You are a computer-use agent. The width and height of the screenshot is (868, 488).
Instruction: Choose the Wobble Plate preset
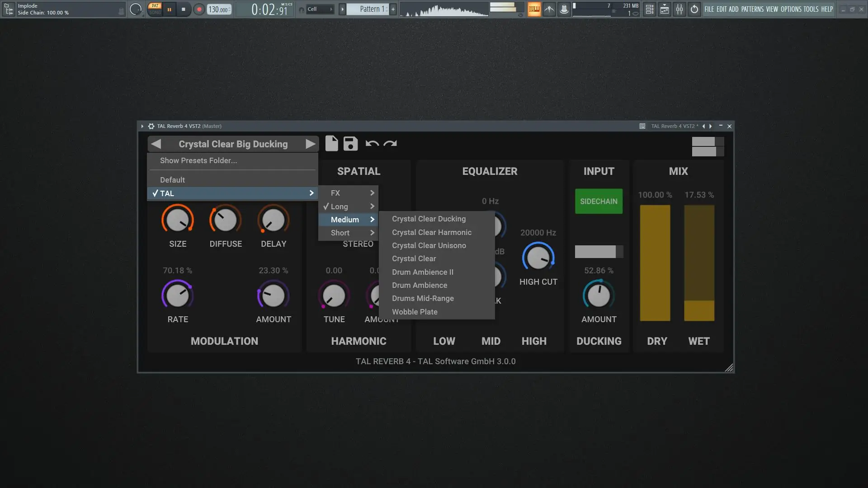415,312
